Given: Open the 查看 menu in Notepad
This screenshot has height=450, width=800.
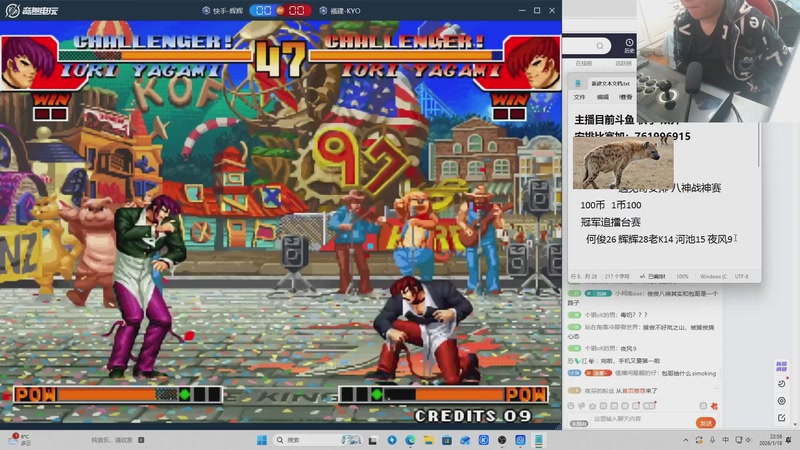Looking at the screenshot, I should (626, 97).
